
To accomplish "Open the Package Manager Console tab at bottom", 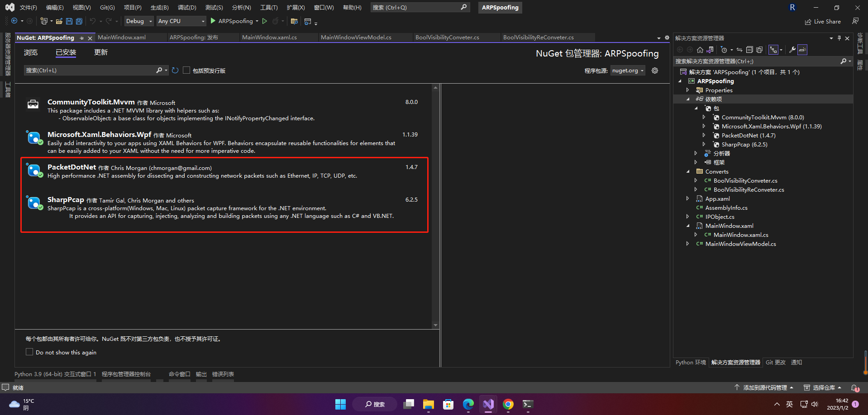I will coord(126,374).
